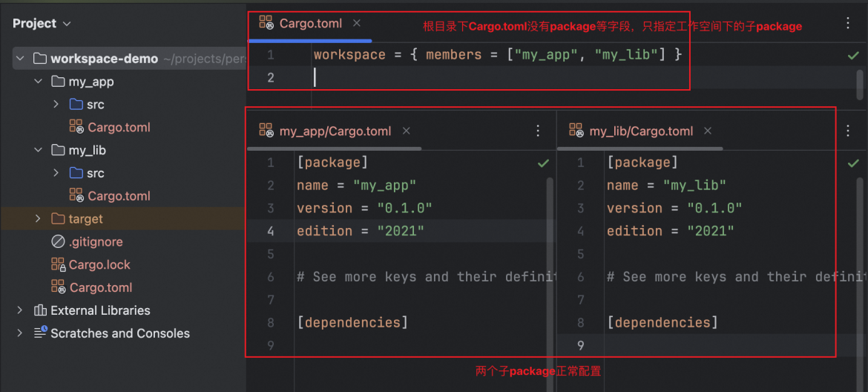Expand the target folder

(x=38, y=219)
